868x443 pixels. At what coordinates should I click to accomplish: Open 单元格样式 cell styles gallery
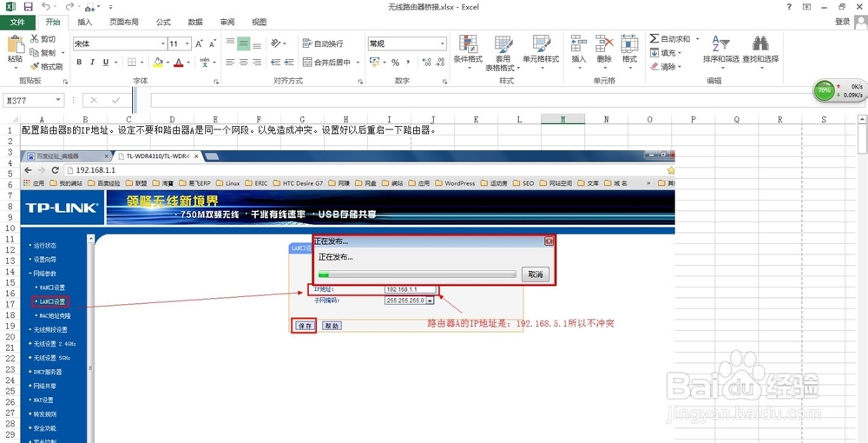point(541,53)
